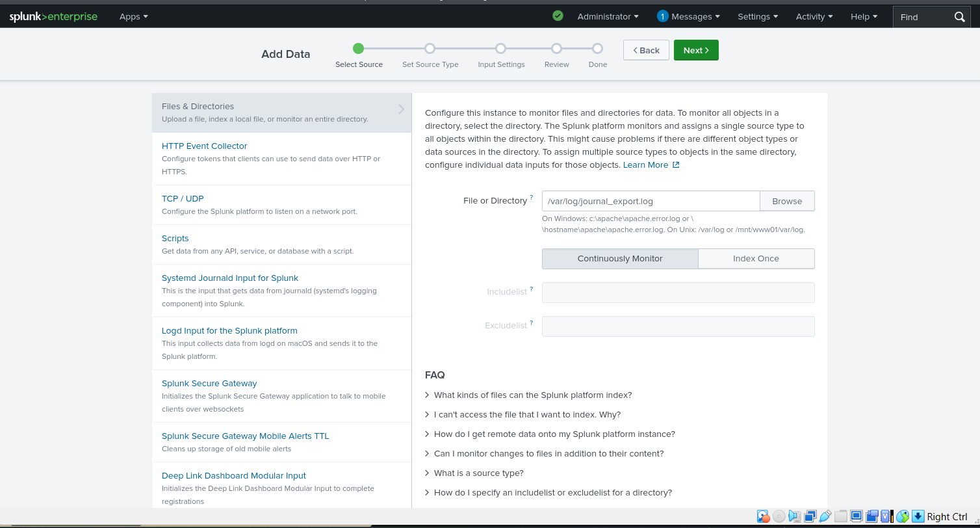
Task: Select Scripts source
Action: (x=281, y=244)
